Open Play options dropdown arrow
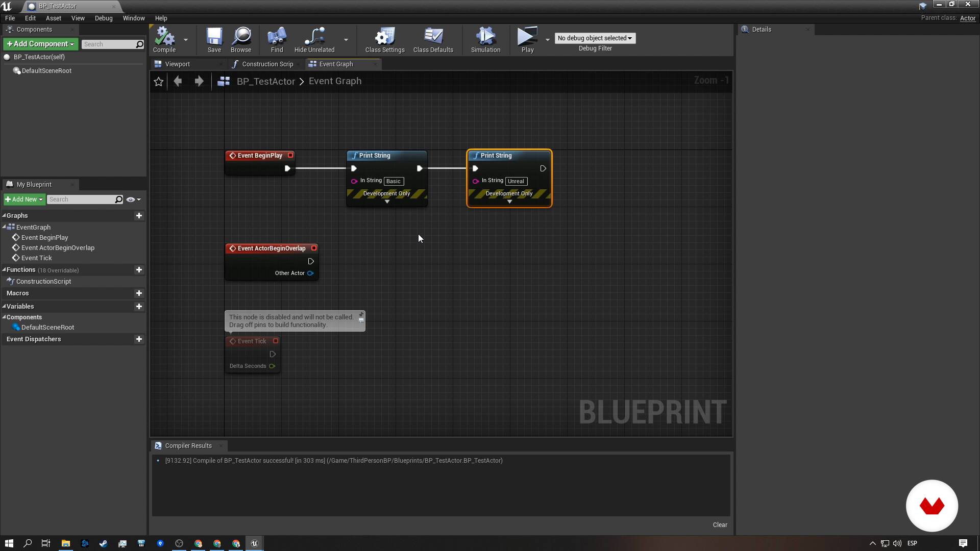 [x=548, y=40]
